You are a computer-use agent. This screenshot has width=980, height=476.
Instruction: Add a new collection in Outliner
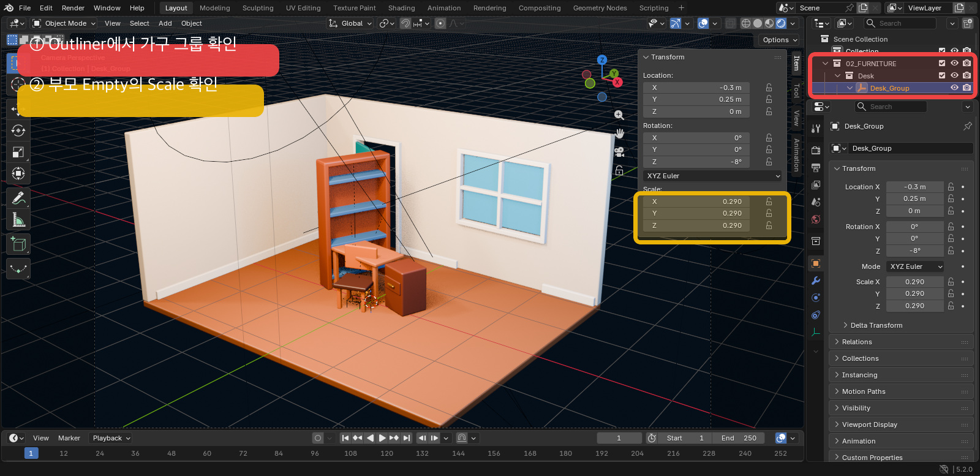[x=968, y=23]
